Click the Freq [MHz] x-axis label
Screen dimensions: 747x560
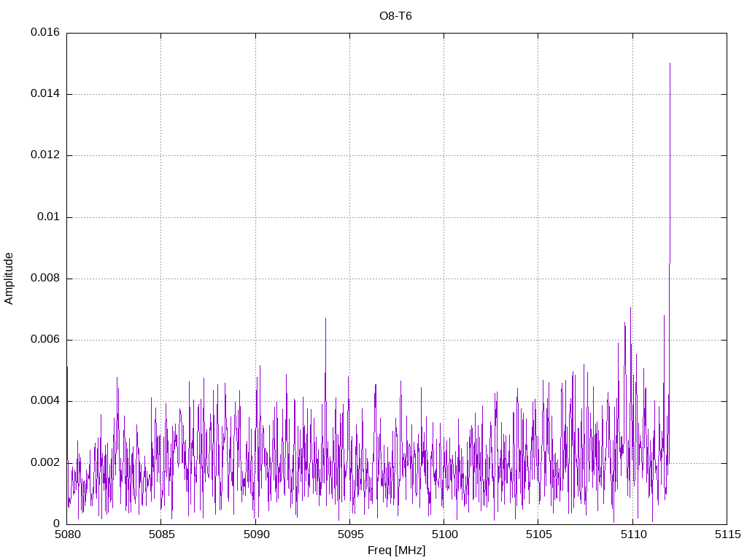click(396, 551)
